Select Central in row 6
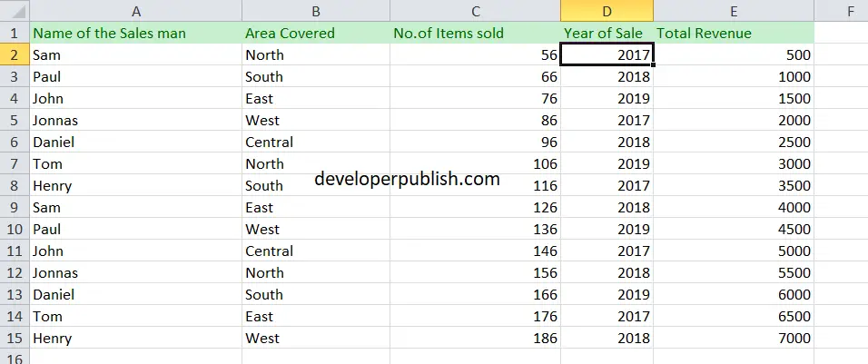The width and height of the screenshot is (868, 364). [316, 142]
